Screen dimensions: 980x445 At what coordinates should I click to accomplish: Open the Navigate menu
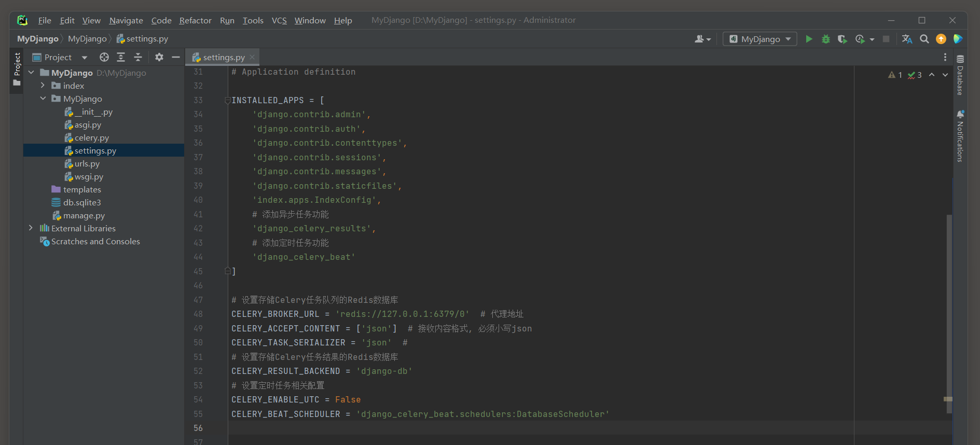pos(126,20)
